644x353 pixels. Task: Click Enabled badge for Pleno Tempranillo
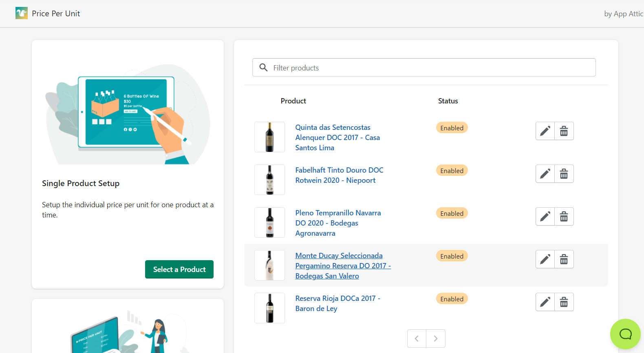[x=452, y=213]
